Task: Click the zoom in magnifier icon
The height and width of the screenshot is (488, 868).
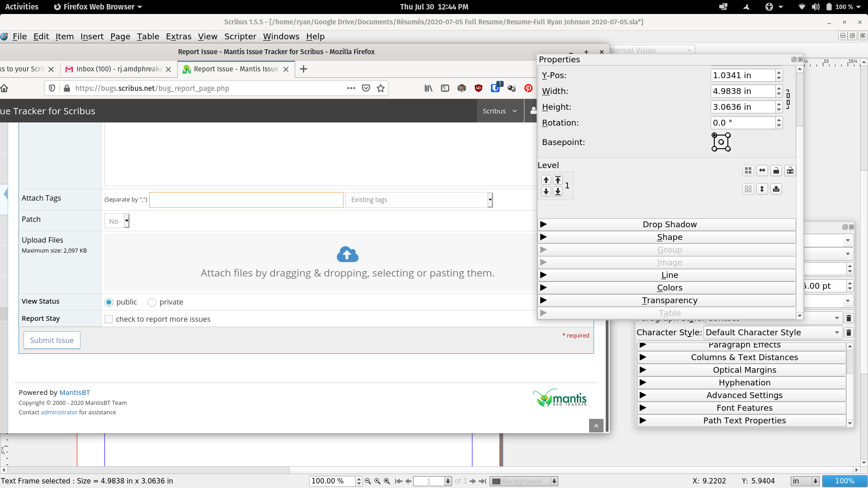Action: (x=387, y=481)
